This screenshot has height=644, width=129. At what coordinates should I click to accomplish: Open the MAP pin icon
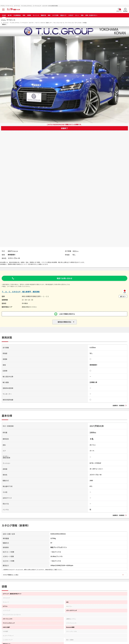(x=124, y=292)
